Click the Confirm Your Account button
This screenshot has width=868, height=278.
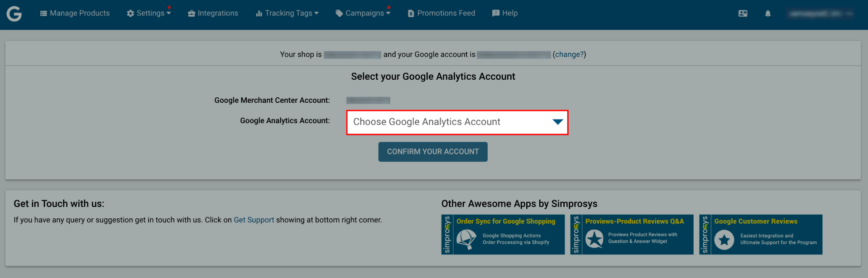[x=433, y=152]
